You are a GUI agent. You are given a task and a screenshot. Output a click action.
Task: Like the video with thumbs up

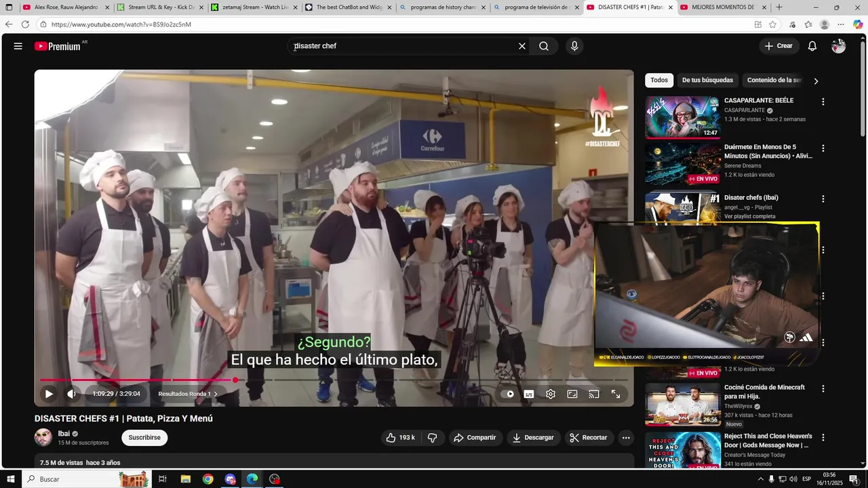(400, 438)
